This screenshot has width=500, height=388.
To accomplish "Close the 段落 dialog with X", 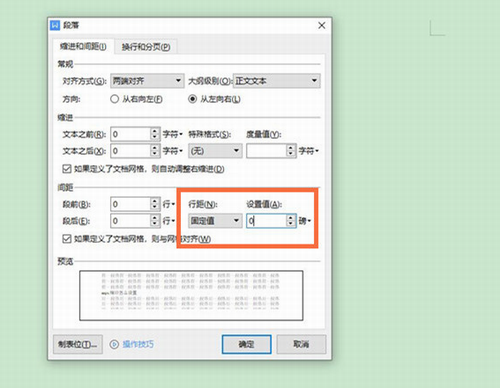I will coord(322,25).
